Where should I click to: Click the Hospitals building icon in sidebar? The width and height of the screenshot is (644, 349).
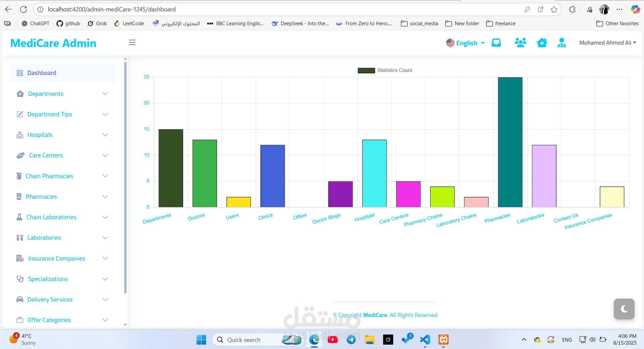pyautogui.click(x=20, y=135)
